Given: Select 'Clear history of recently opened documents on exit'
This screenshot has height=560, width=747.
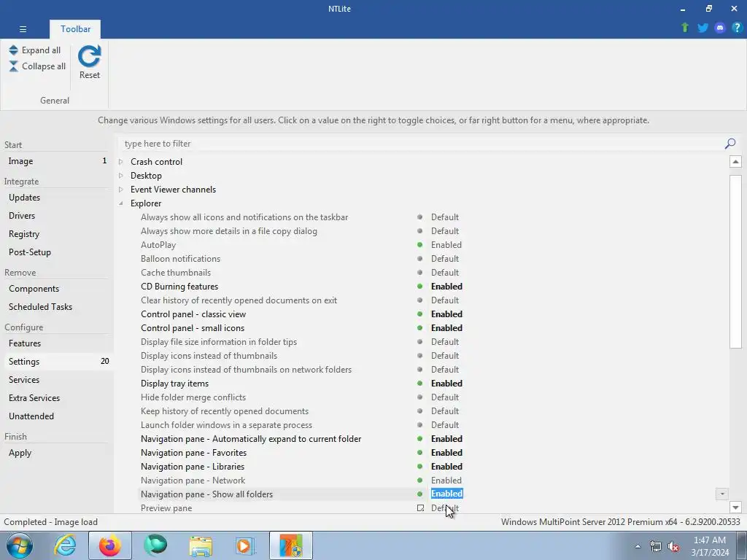Looking at the screenshot, I should [239, 300].
